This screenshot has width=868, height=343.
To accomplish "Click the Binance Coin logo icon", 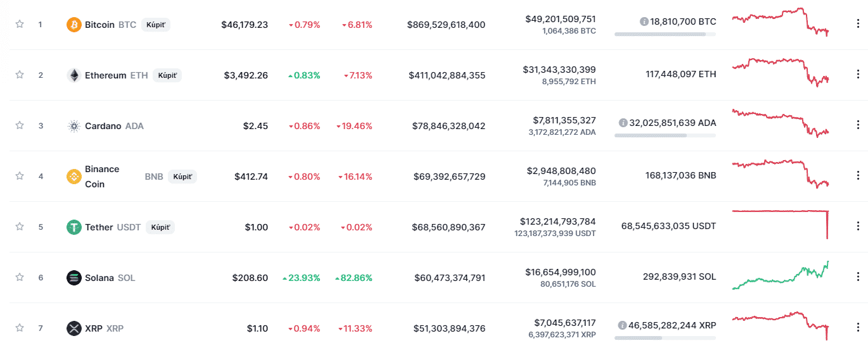I will coord(74,177).
